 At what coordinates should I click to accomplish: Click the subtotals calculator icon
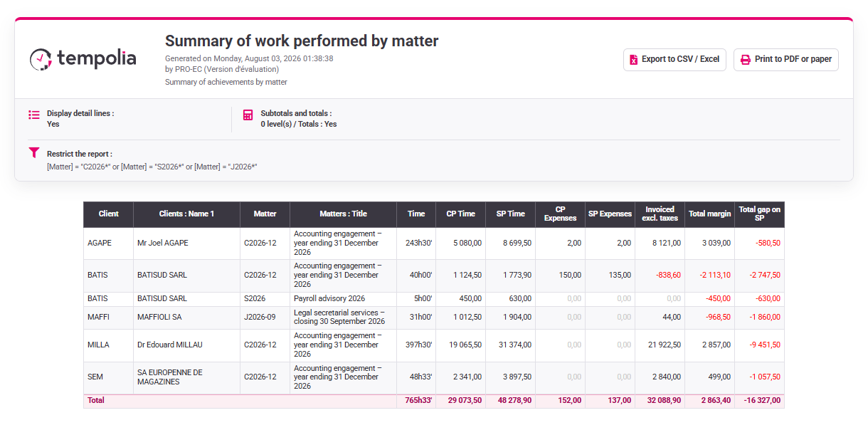click(x=248, y=115)
